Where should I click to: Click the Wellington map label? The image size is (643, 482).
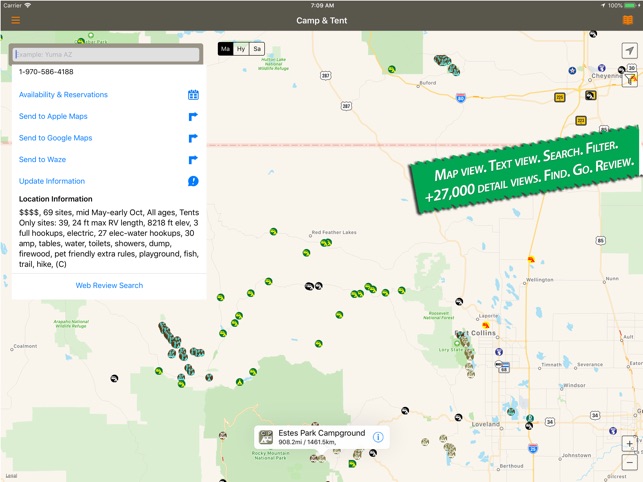tap(540, 279)
